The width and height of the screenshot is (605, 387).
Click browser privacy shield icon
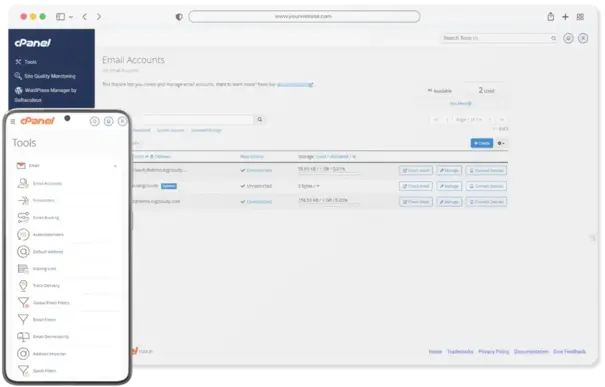[x=179, y=17]
